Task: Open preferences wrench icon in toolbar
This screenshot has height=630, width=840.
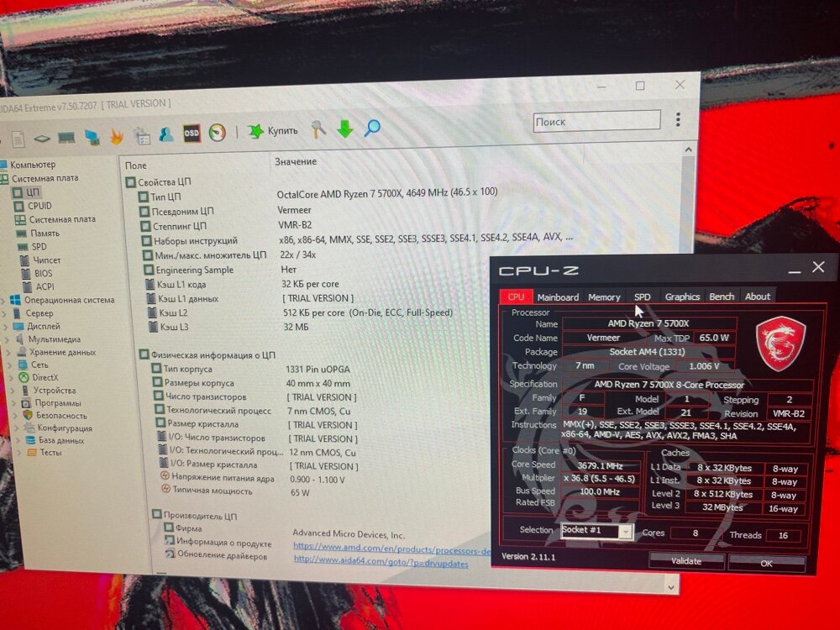Action: pyautogui.click(x=318, y=129)
